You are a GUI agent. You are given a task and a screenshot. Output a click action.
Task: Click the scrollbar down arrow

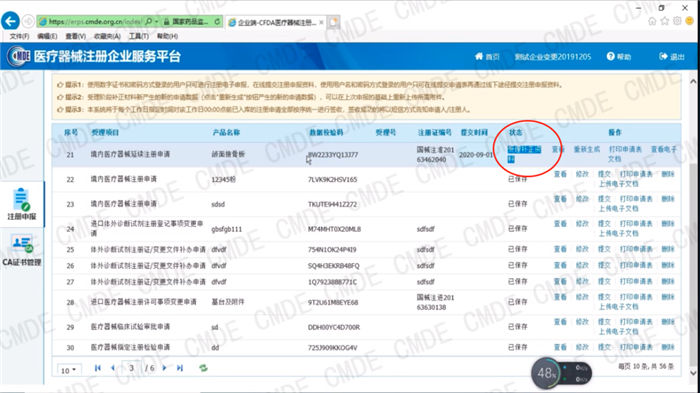click(x=693, y=373)
